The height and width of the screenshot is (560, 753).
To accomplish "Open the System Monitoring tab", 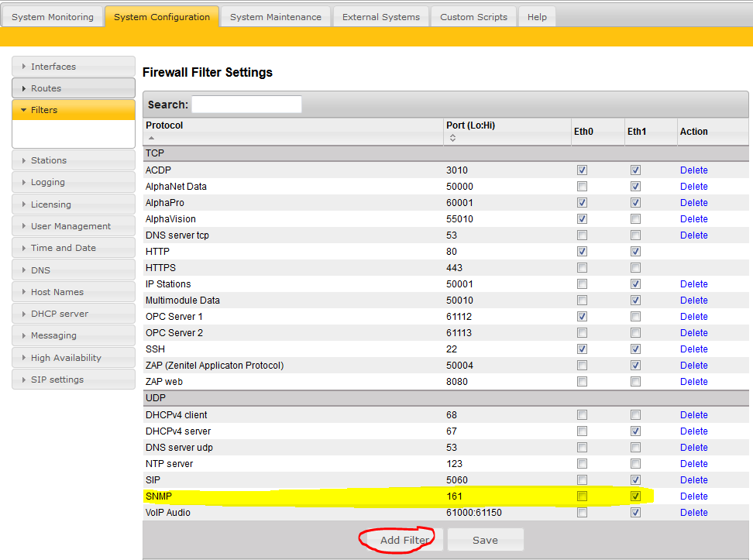I will click(x=52, y=15).
